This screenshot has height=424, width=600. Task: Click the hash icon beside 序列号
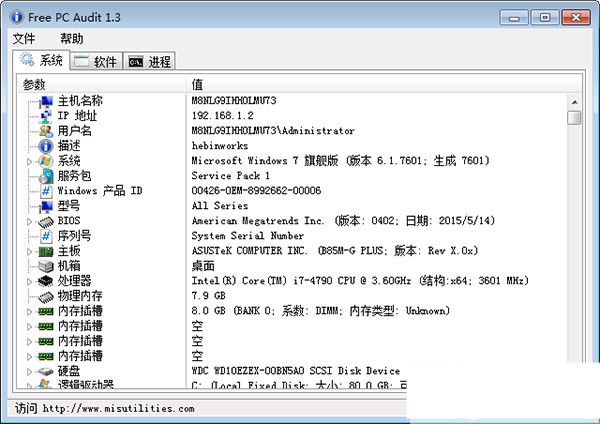click(x=46, y=236)
